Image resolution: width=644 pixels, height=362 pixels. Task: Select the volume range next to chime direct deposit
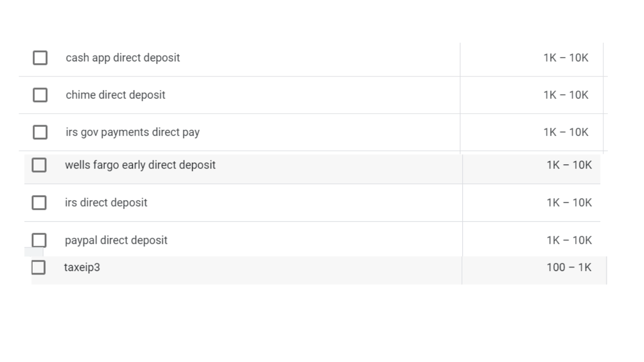(566, 95)
